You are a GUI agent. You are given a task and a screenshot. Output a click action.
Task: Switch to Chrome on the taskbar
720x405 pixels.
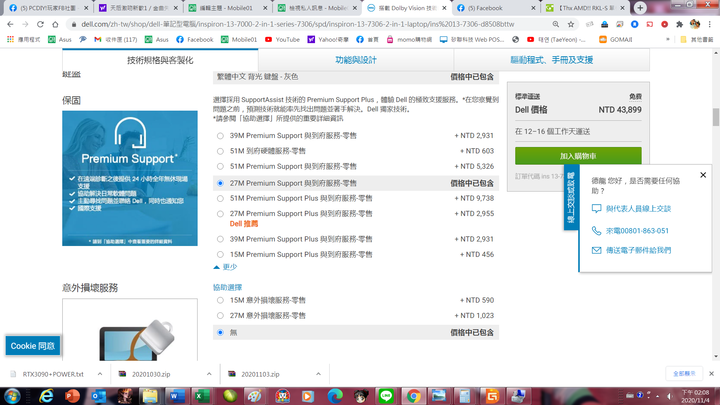[413, 396]
